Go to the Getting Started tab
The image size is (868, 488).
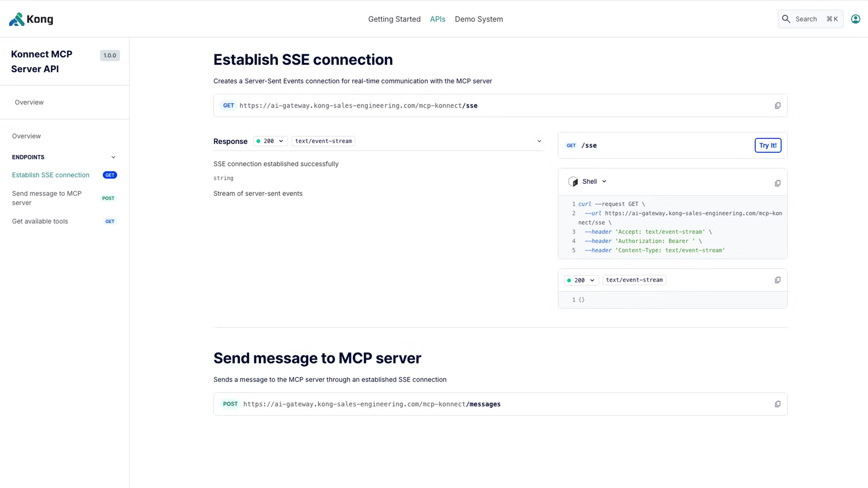click(x=394, y=19)
